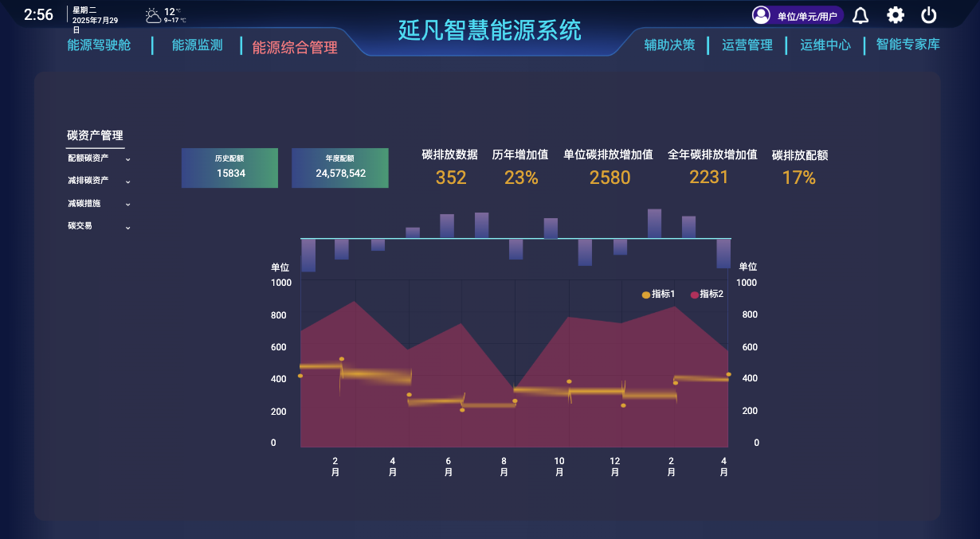Click the 单位碳排放增加值 value 2580
The width and height of the screenshot is (980, 539).
click(x=610, y=178)
